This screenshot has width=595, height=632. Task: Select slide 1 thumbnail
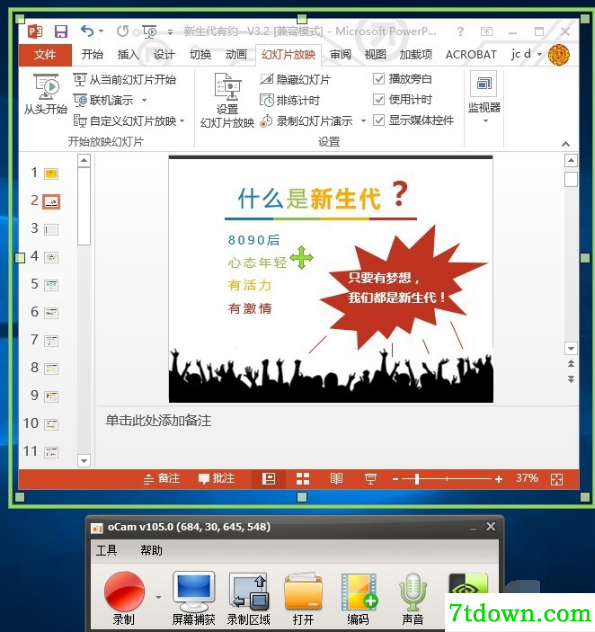point(51,174)
